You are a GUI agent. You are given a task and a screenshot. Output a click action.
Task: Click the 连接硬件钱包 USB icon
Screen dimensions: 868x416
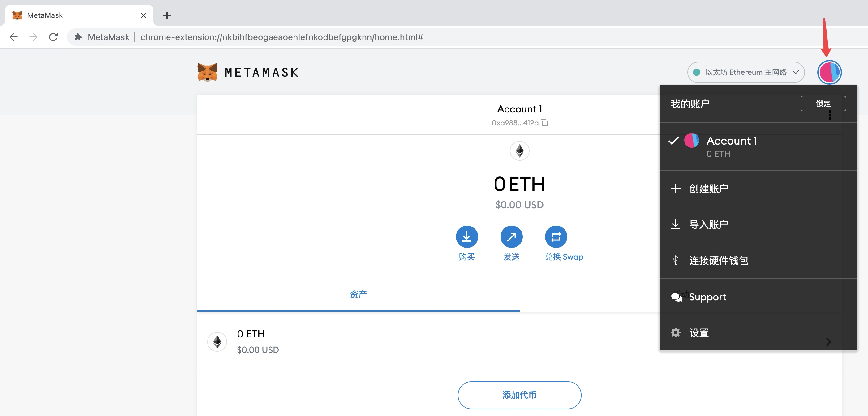pos(676,260)
